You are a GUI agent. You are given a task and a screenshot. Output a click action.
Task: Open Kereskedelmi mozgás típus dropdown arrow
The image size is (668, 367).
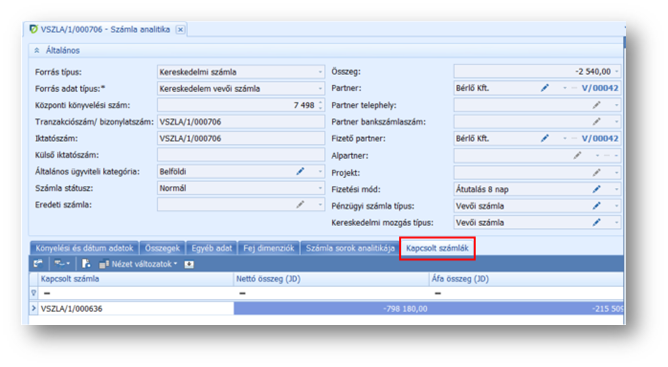coord(616,223)
